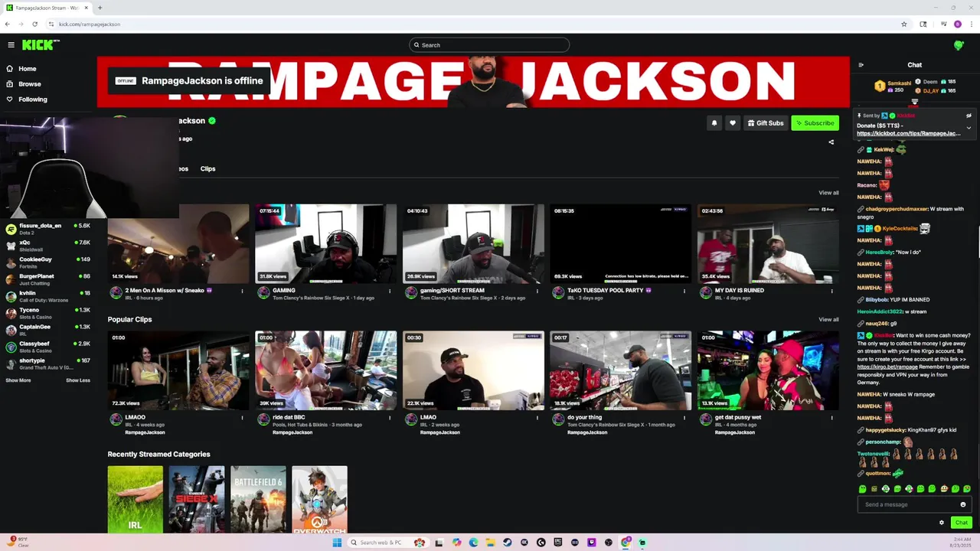Click View all for recent videos
This screenshot has width=980, height=551.
click(x=828, y=193)
